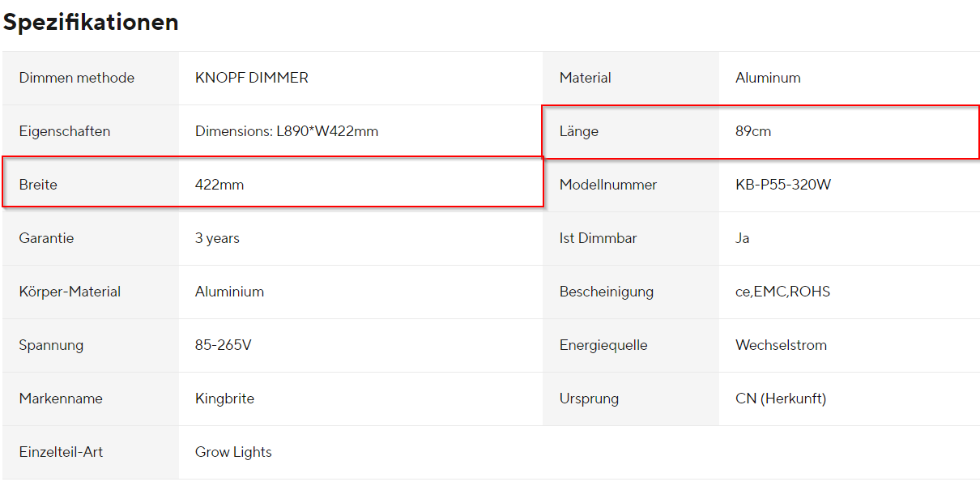Select the Dimensions L890*W422mm text
This screenshot has width=980, height=486.
(287, 131)
